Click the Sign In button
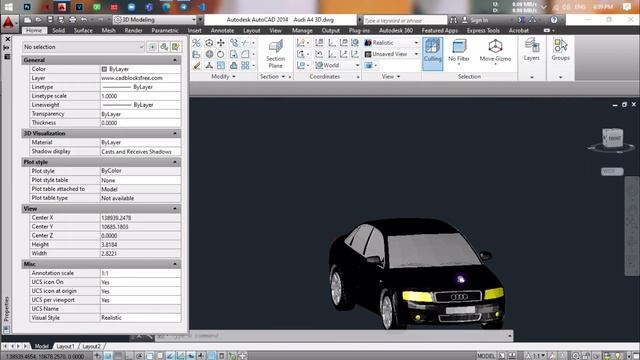640x360 pixels. 476,20
